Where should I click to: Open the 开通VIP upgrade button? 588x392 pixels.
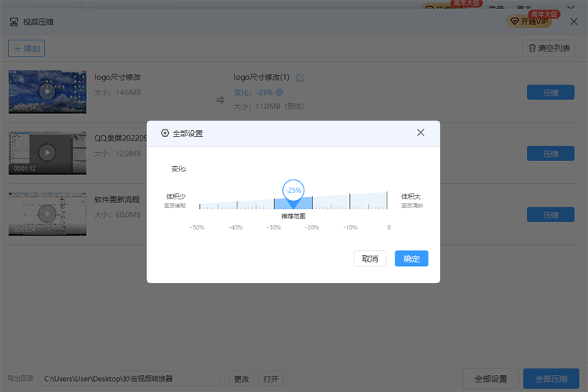tap(529, 21)
